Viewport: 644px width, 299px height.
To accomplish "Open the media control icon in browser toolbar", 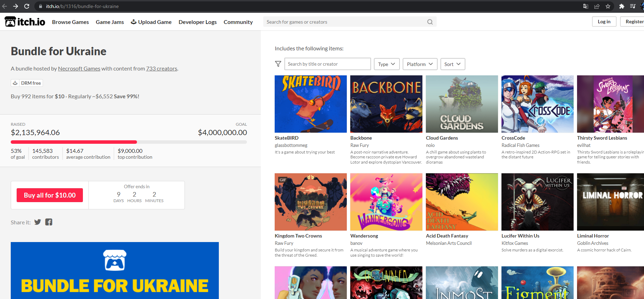I will click(x=633, y=6).
